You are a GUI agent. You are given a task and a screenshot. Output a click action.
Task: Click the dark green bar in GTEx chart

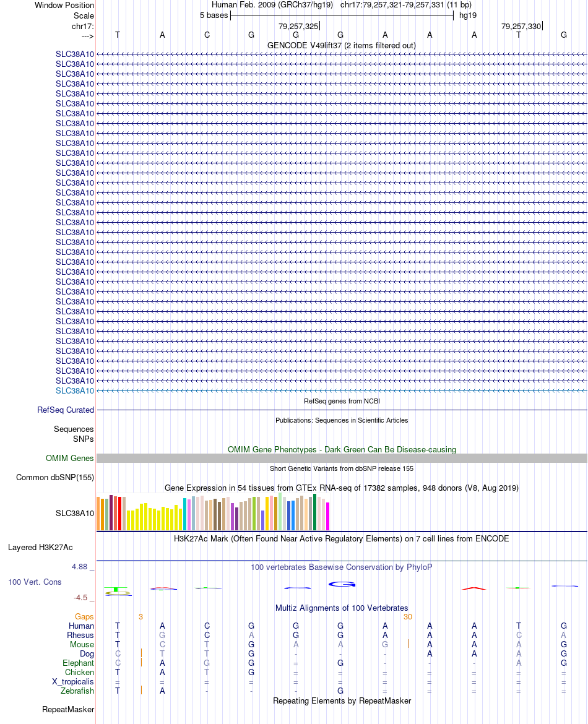pyautogui.click(x=315, y=512)
